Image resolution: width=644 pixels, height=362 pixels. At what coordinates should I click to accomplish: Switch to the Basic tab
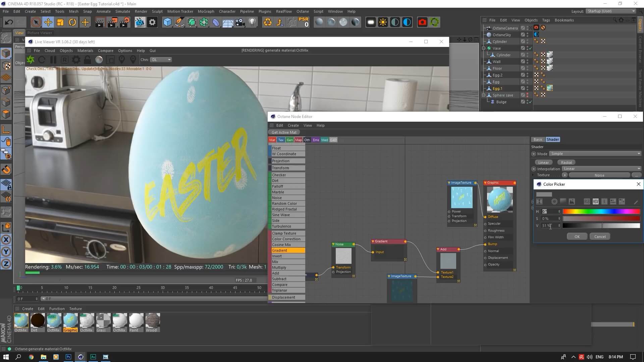tap(538, 139)
